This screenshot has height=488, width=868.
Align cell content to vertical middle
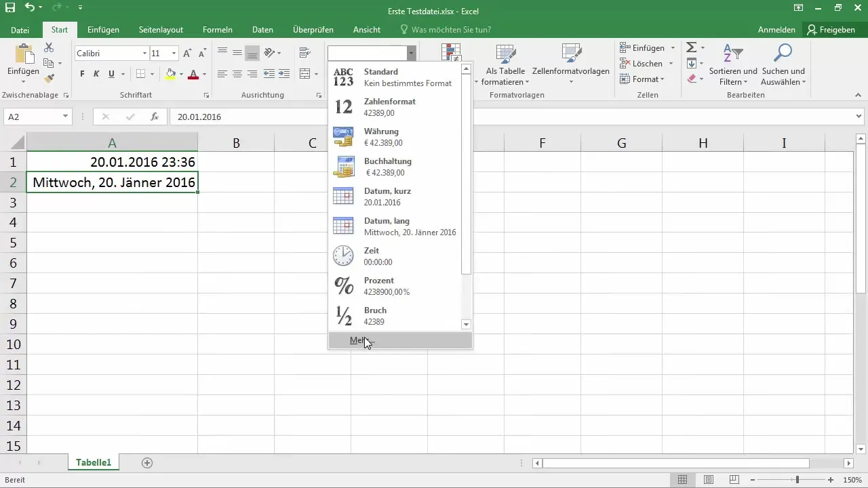pyautogui.click(x=237, y=52)
